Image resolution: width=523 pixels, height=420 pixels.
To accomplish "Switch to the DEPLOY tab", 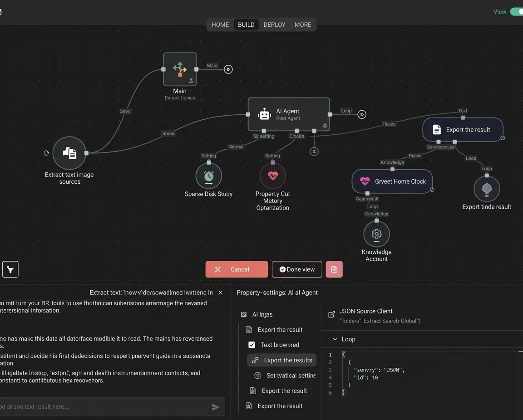I will click(x=275, y=24).
